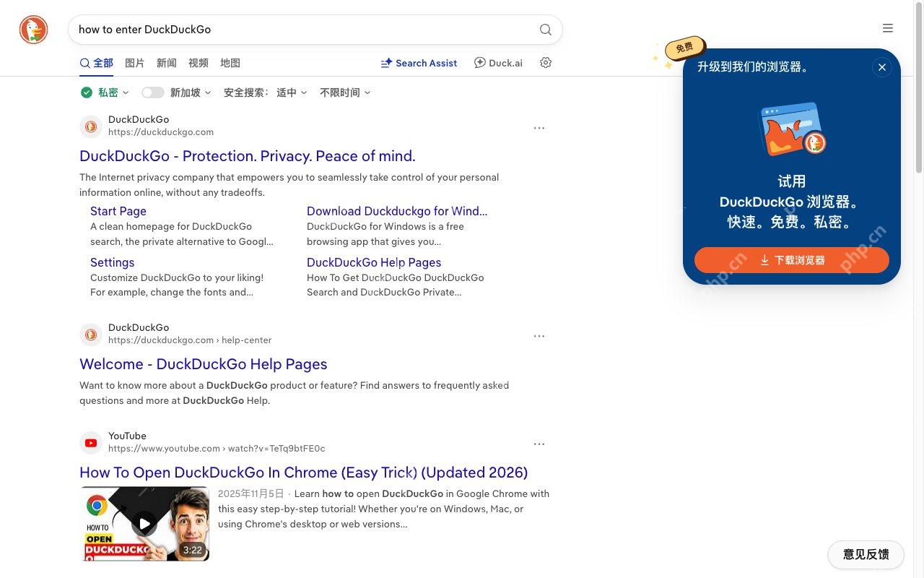Click the 下载浏览器 download button
The width and height of the screenshot is (924, 578).
792,260
